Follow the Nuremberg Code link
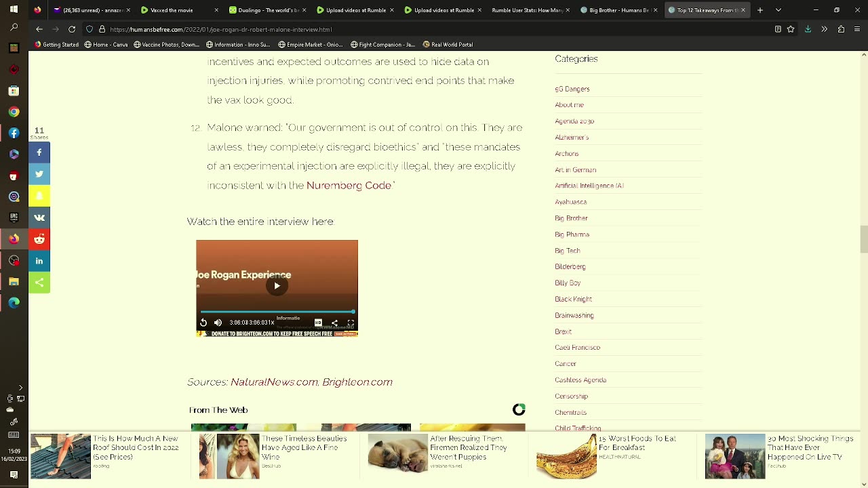This screenshot has height=488, width=868. tap(349, 185)
